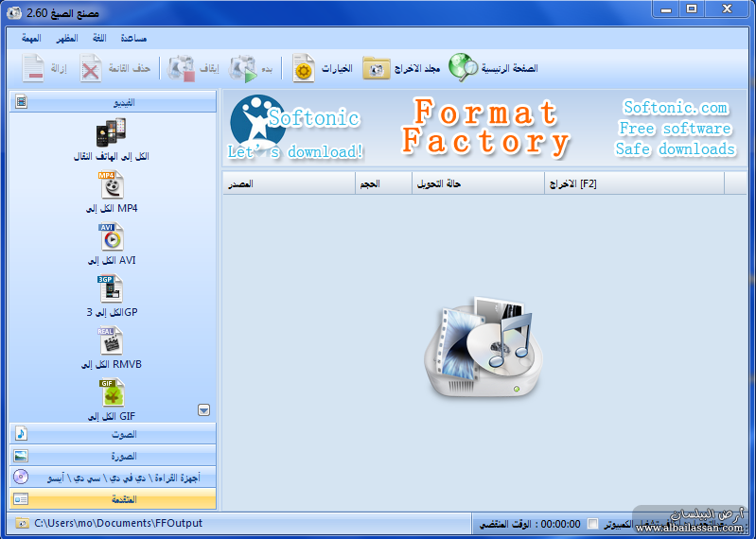Image resolution: width=756 pixels, height=539 pixels.
Task: Click the picture section image icon
Action: point(21,455)
